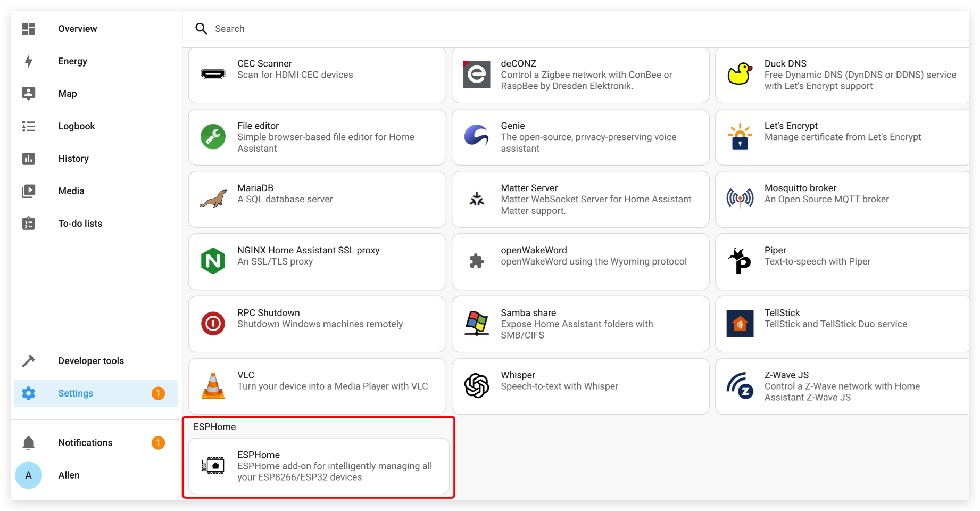
Task: Click the 'Scan for HDMI CEC devices' text
Action: [295, 75]
